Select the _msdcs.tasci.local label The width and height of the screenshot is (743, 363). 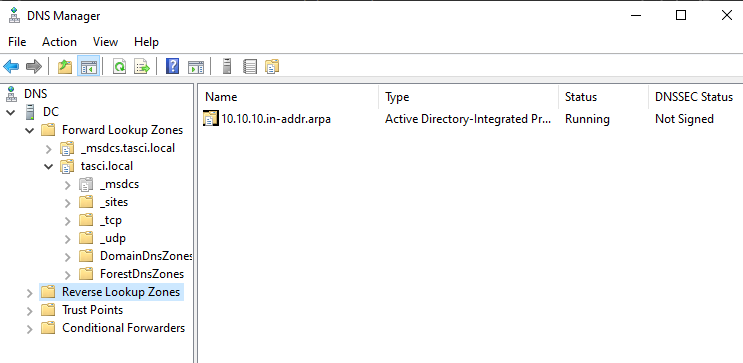128,148
